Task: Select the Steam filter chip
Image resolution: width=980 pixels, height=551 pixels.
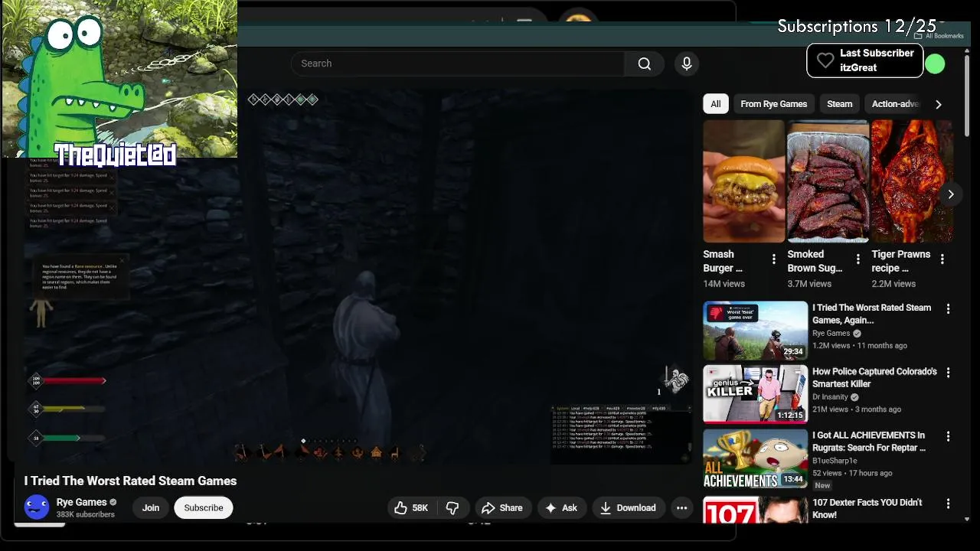Action: click(839, 104)
